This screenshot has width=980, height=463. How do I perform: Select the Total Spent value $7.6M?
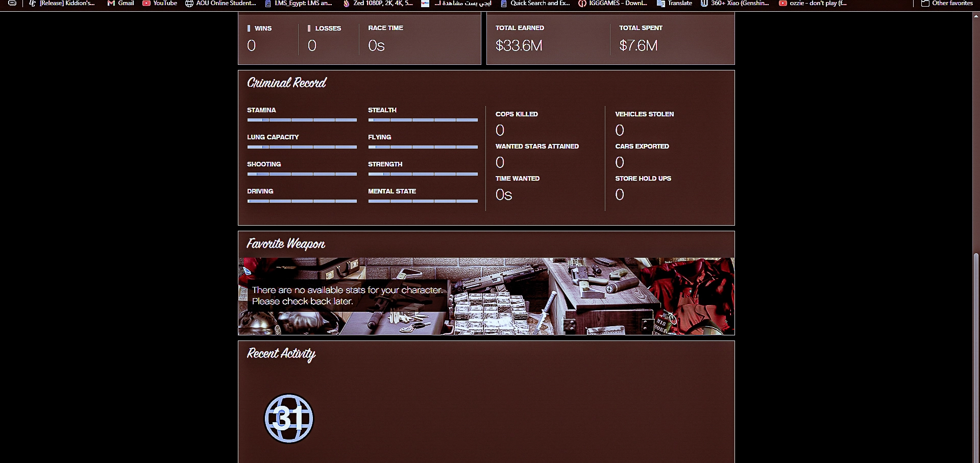[x=639, y=45]
